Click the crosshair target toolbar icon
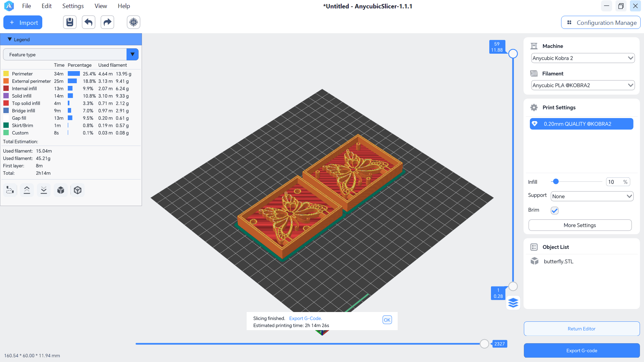644x362 pixels. coord(134,22)
